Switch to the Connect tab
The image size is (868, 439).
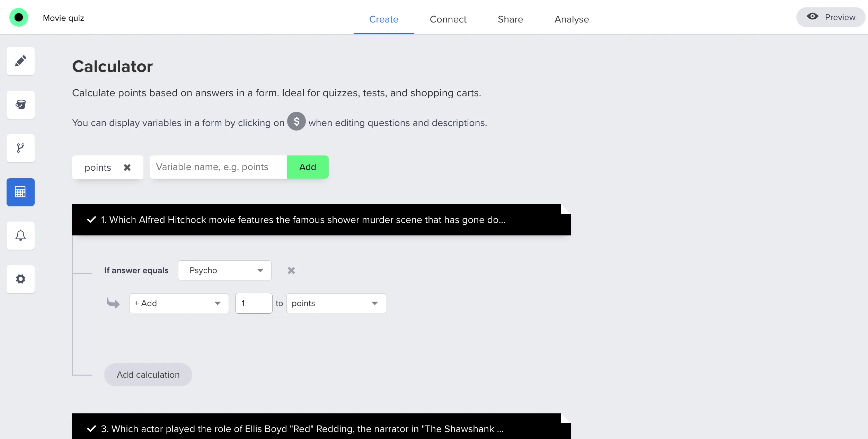(448, 19)
